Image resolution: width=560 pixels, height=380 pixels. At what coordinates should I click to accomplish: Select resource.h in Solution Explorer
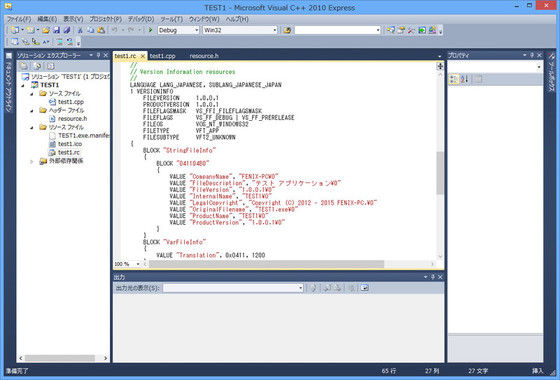pos(72,119)
